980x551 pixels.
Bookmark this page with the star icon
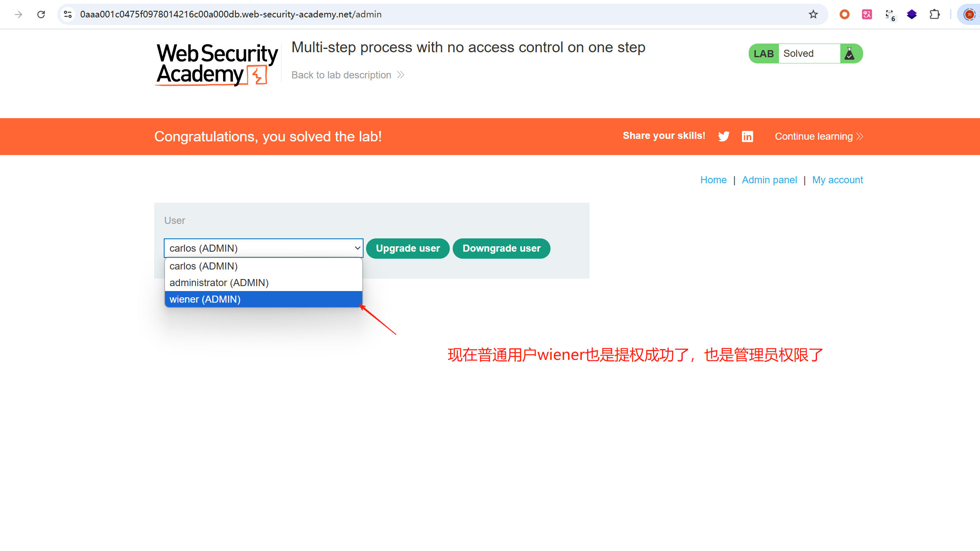[813, 15]
